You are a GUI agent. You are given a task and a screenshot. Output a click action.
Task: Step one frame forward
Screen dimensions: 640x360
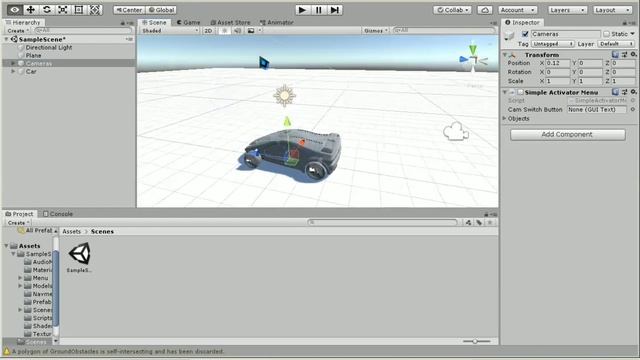point(334,10)
